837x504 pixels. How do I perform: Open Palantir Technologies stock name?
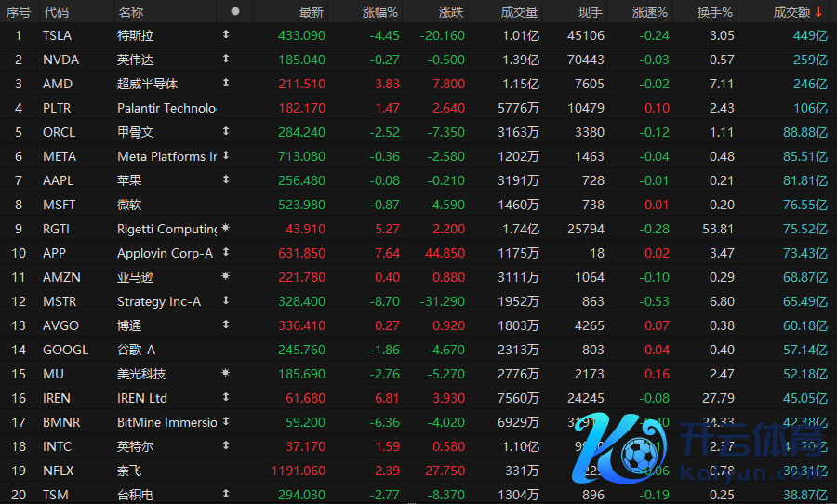coord(166,108)
